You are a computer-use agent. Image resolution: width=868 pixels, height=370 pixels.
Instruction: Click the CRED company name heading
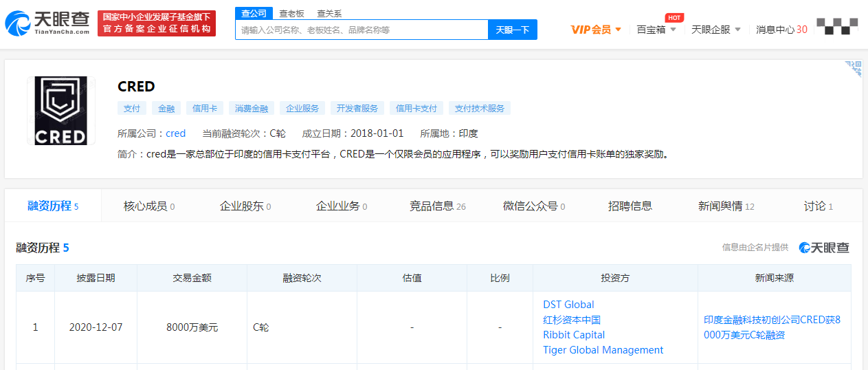coord(136,87)
